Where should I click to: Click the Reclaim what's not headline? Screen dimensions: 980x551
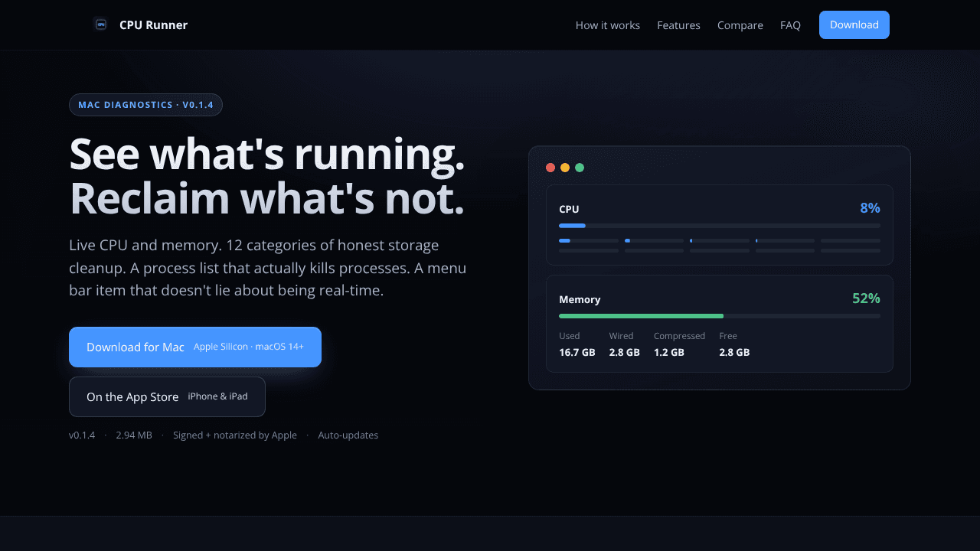(x=267, y=198)
